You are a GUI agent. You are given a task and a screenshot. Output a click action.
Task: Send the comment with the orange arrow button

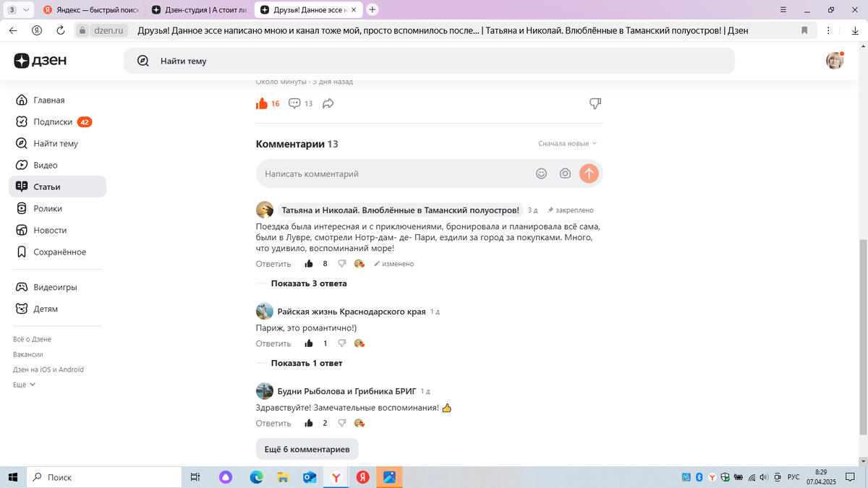[x=589, y=174]
